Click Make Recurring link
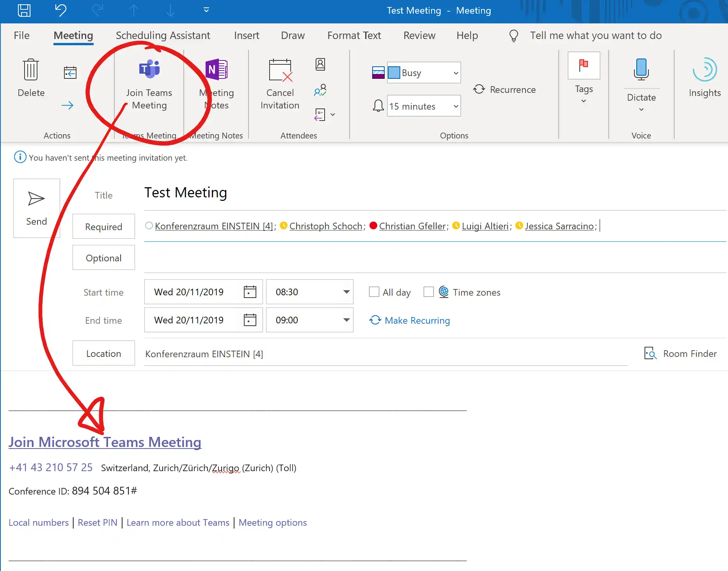728x571 pixels. coord(410,320)
